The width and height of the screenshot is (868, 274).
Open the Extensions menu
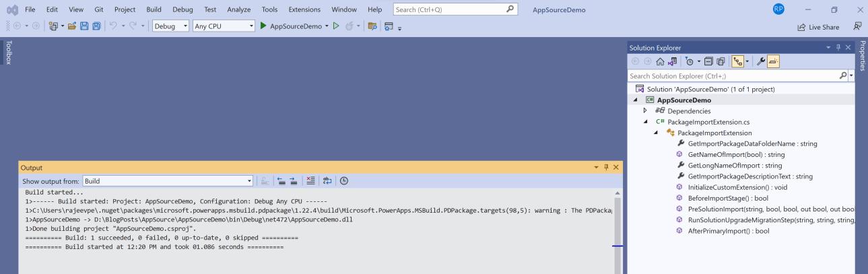(x=304, y=9)
